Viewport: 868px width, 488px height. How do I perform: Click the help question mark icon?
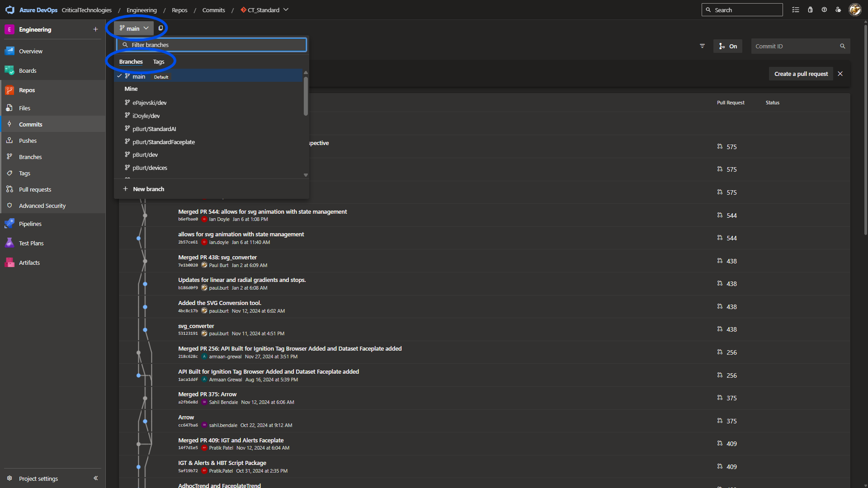point(824,10)
